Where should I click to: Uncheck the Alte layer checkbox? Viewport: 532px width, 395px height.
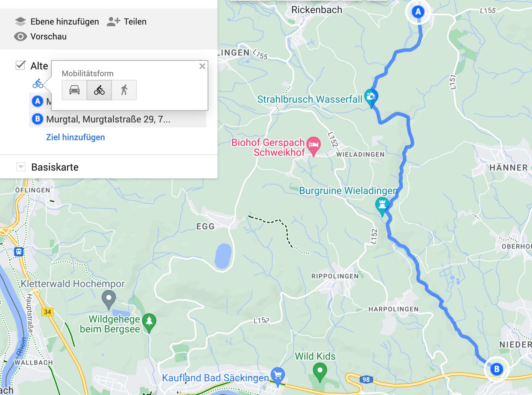(21, 65)
